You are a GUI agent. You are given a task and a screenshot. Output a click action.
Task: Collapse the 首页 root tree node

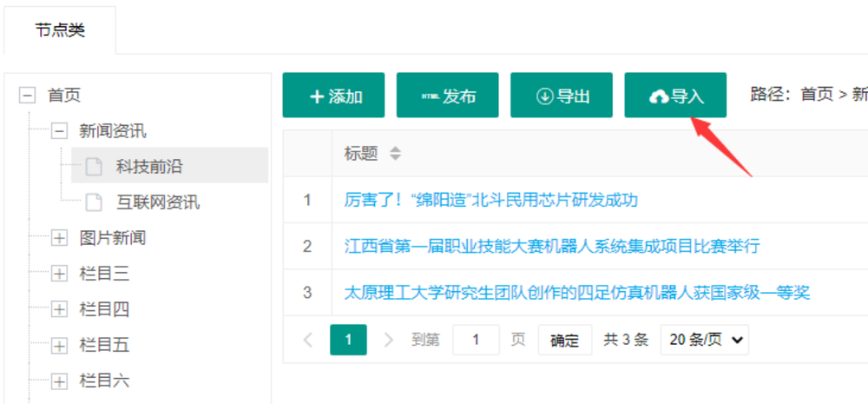28,96
